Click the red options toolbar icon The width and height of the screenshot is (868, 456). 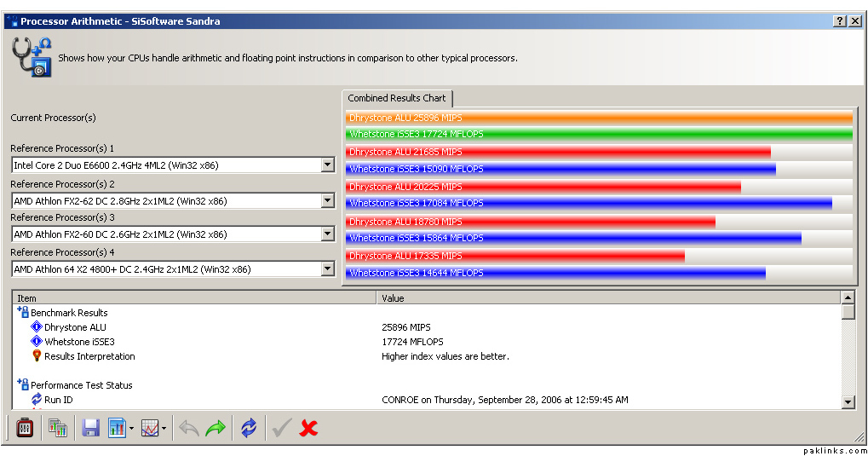pos(24,428)
